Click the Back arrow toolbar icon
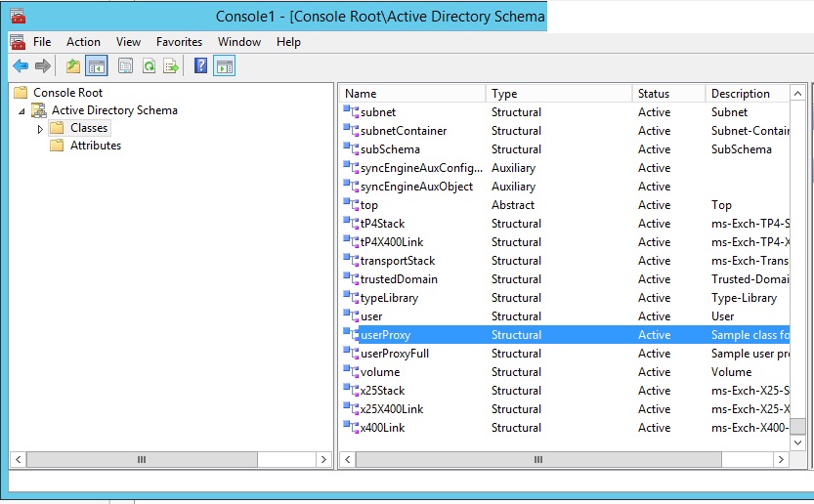 coord(21,65)
